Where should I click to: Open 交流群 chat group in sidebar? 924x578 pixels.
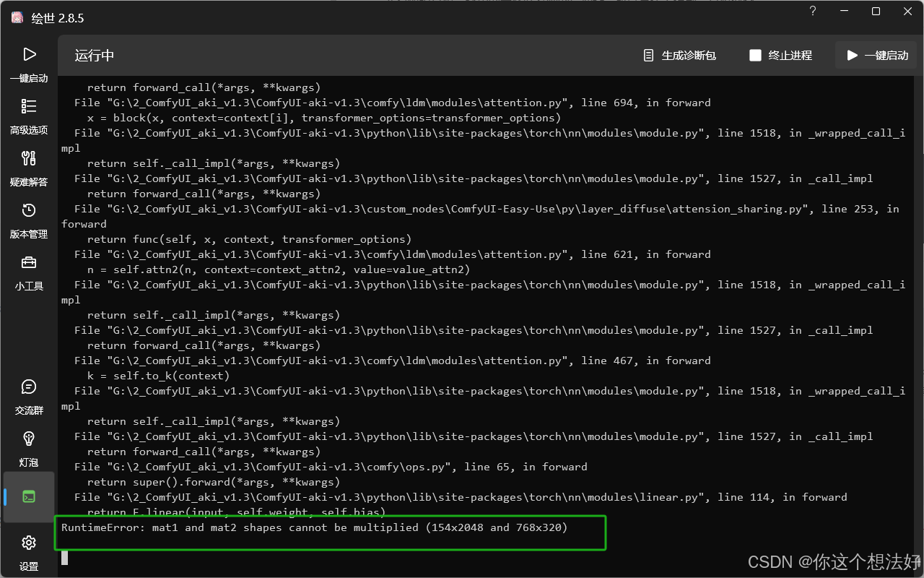tap(29, 397)
